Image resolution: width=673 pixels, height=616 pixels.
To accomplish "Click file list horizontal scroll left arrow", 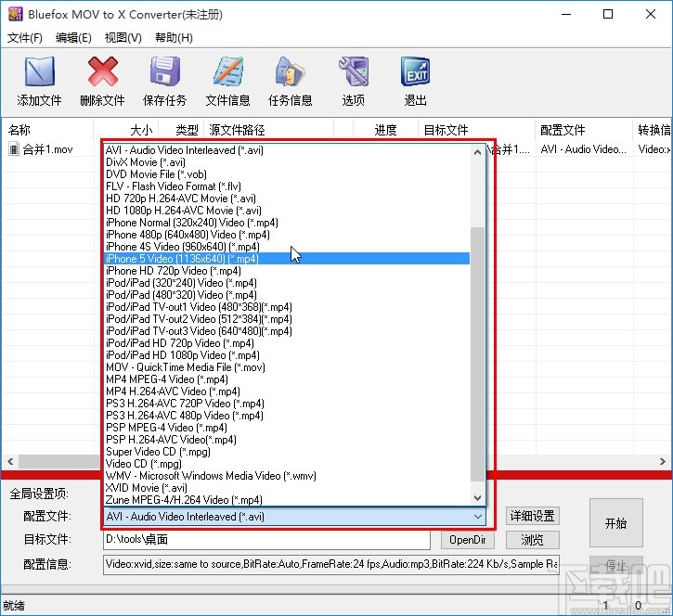I will 10,462.
